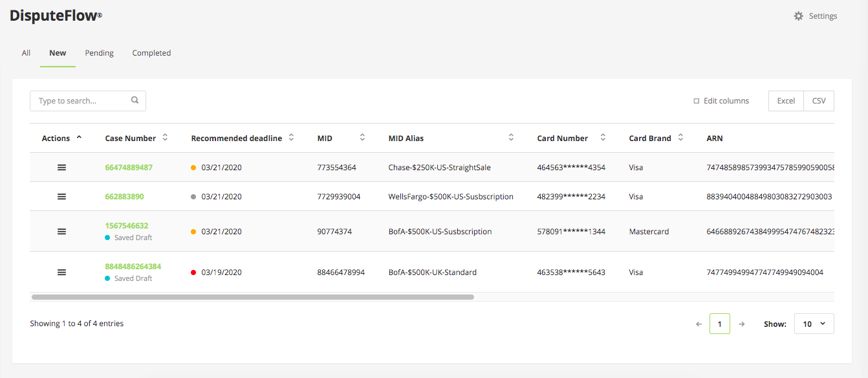Open the actions menu for case 8848486264384
Screen dimensions: 868x378
[x=61, y=272]
